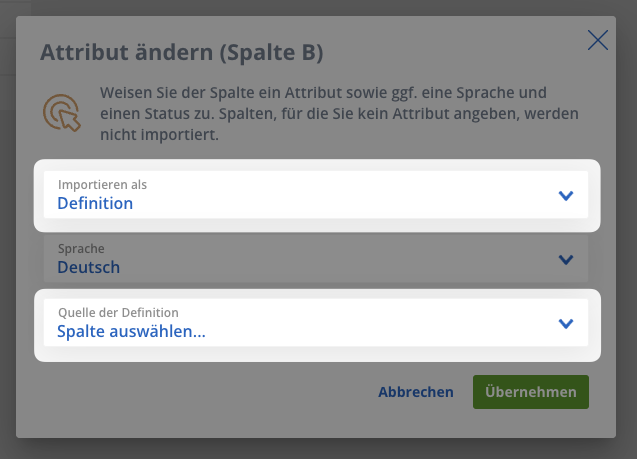Image resolution: width=637 pixels, height=459 pixels.
Task: Open the Quelle der Definition dropdown
Action: point(316,323)
